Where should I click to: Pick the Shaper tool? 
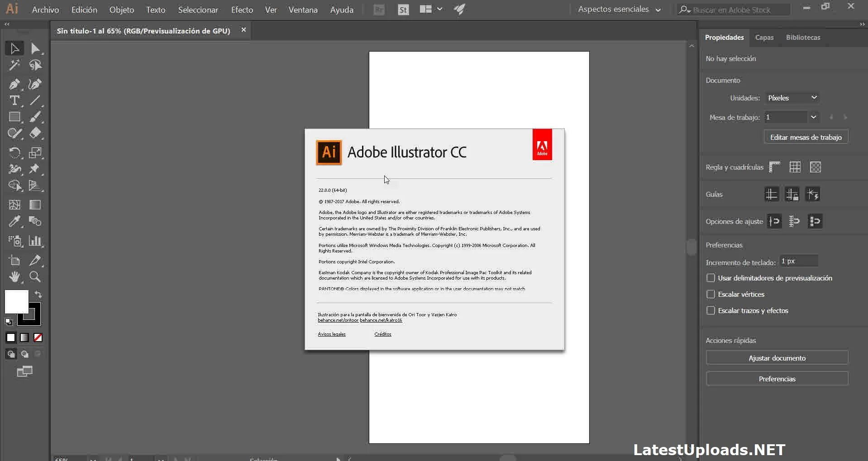(14, 133)
